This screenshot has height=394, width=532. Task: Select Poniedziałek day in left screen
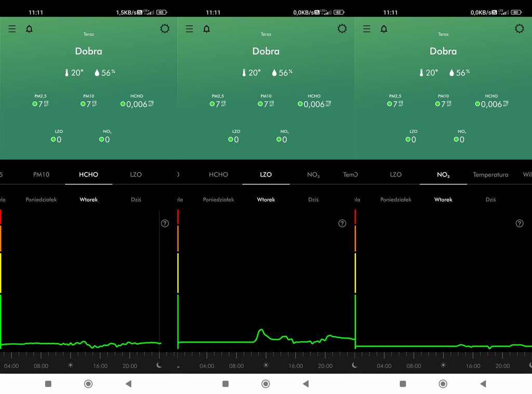click(41, 200)
